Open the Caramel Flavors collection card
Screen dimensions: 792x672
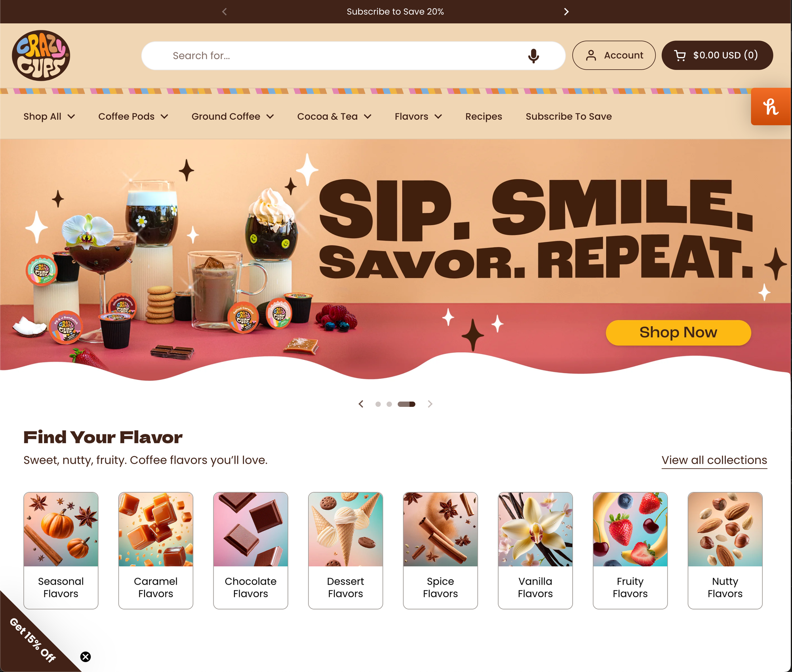pos(156,551)
